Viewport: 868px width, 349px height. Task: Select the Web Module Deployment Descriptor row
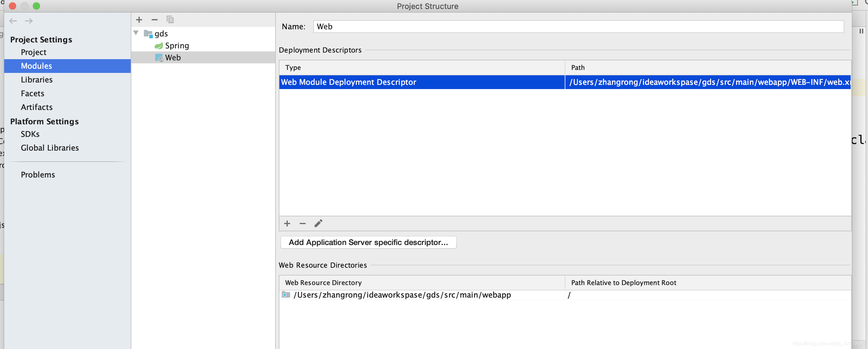click(421, 82)
